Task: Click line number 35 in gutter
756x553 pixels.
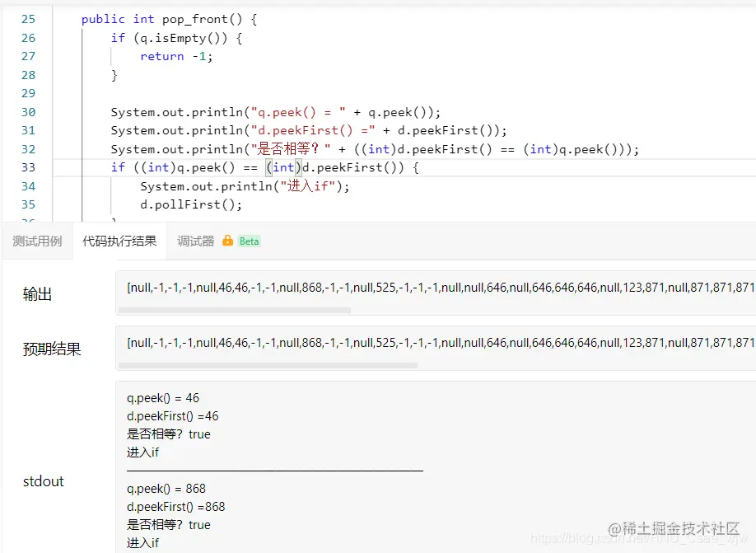Action: [x=29, y=204]
